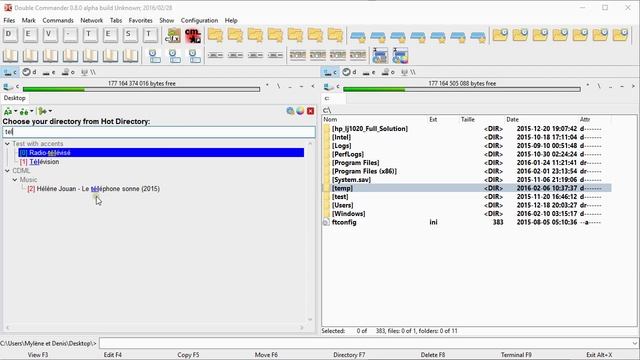Select the 'c:' tab in right panel
Viewport: 640px width, 360px height.
tap(333, 98)
